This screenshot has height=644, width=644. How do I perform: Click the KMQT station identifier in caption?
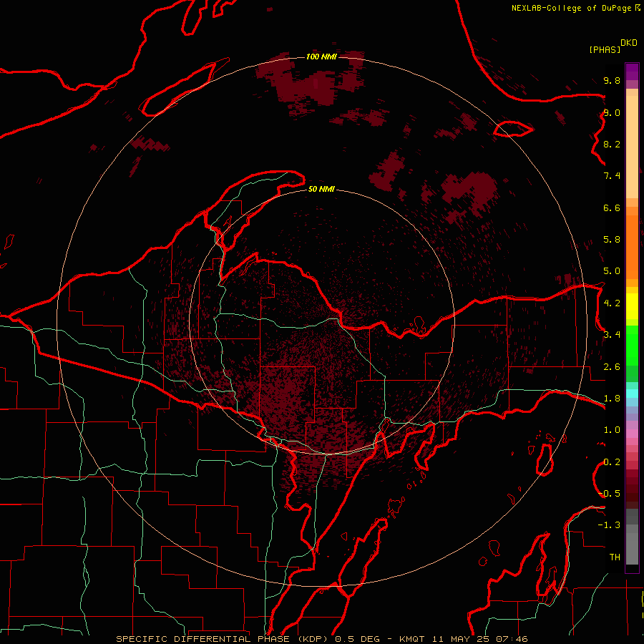(x=413, y=639)
